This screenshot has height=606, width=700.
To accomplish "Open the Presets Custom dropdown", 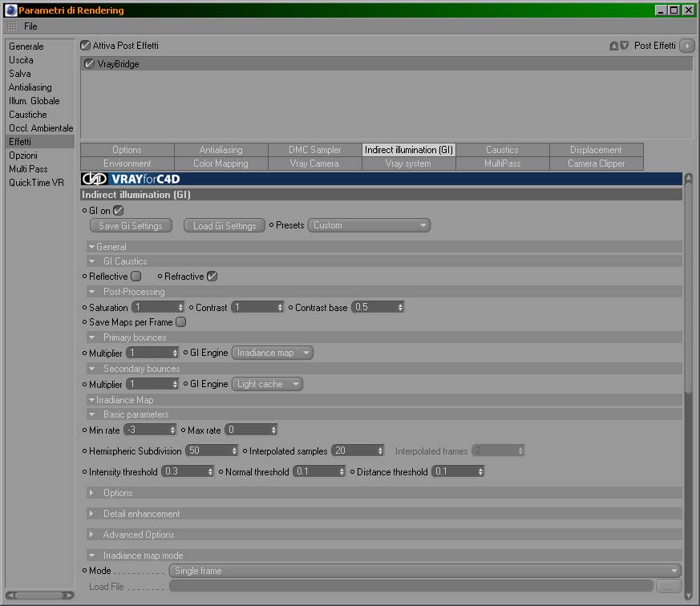I will click(369, 225).
